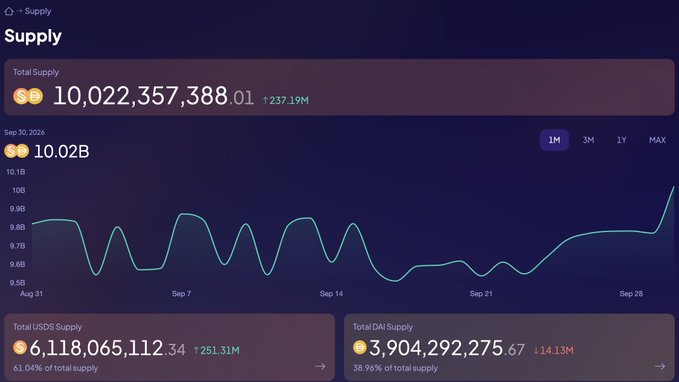Viewport: 679px width, 382px height.
Task: Open USDS supply details arrow
Action: pos(320,366)
